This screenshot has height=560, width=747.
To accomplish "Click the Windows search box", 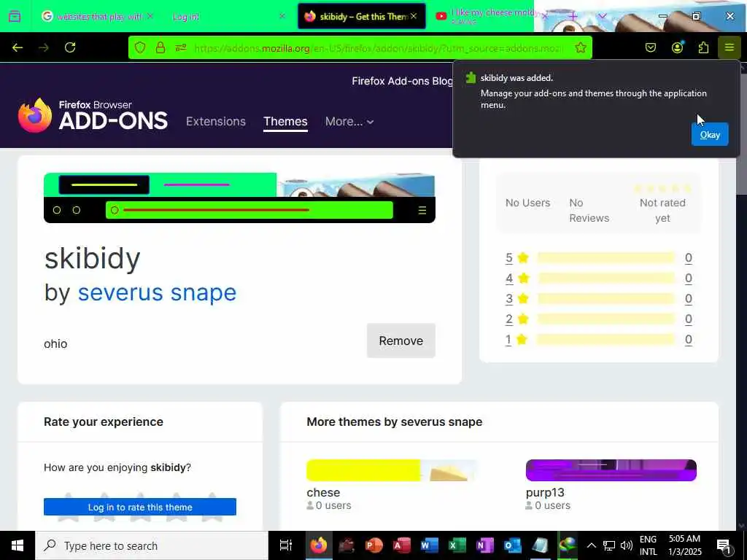I will pyautogui.click(x=152, y=545).
